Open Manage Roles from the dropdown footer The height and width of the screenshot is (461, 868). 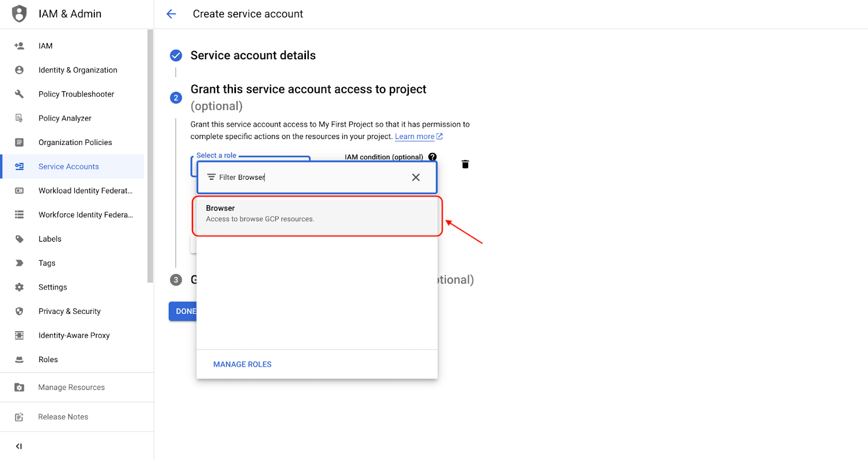click(242, 364)
